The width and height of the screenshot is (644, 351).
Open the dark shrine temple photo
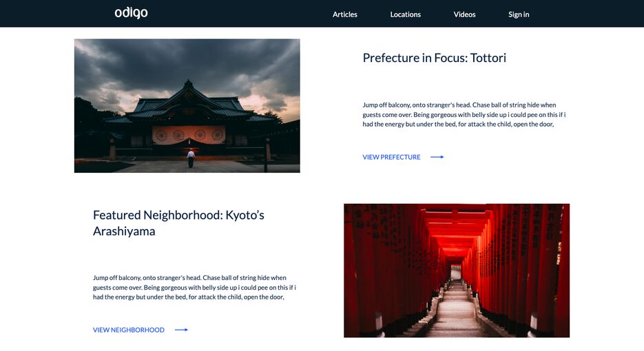187,105
